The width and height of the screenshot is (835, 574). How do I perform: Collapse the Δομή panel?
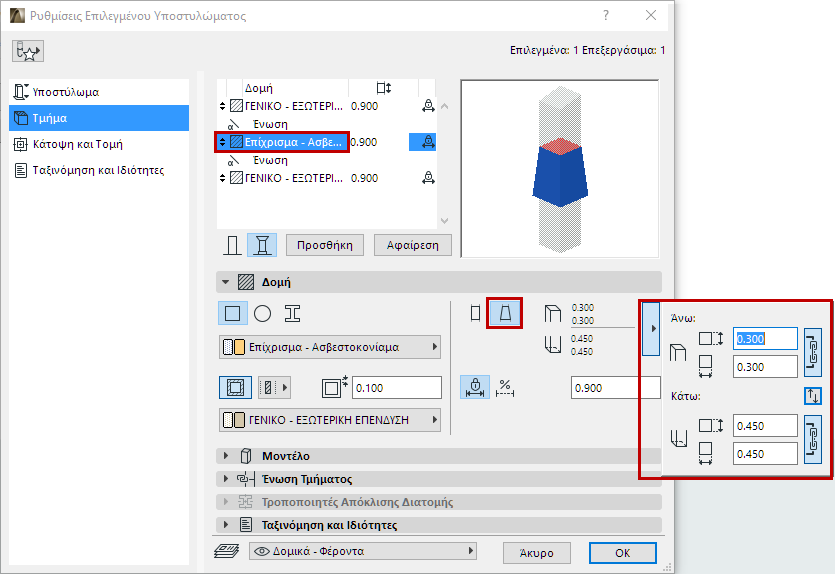tap(226, 282)
